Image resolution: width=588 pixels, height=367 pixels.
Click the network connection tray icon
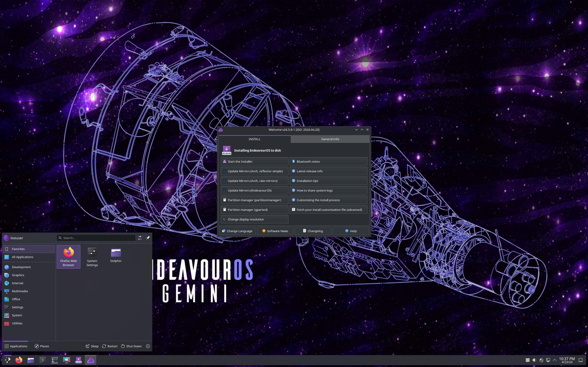[548, 360]
